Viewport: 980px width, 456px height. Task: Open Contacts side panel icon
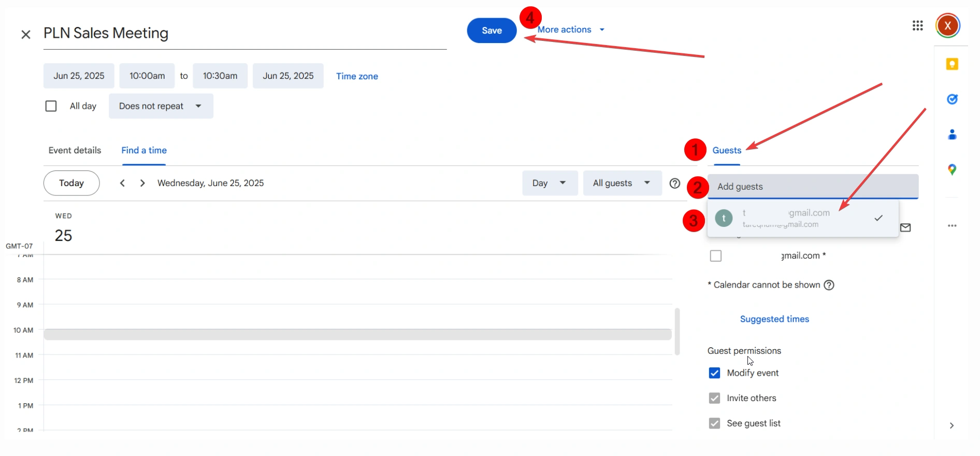pos(952,135)
